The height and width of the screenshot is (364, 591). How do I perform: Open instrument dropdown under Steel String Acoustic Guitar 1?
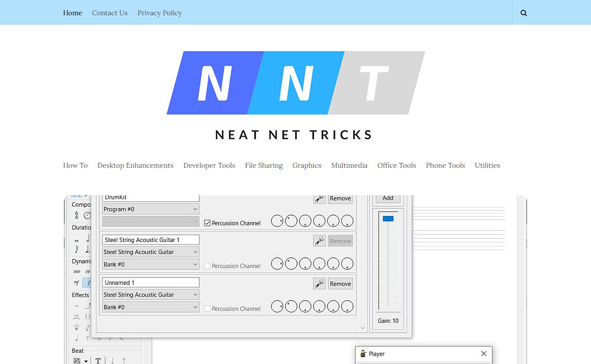pyautogui.click(x=150, y=252)
